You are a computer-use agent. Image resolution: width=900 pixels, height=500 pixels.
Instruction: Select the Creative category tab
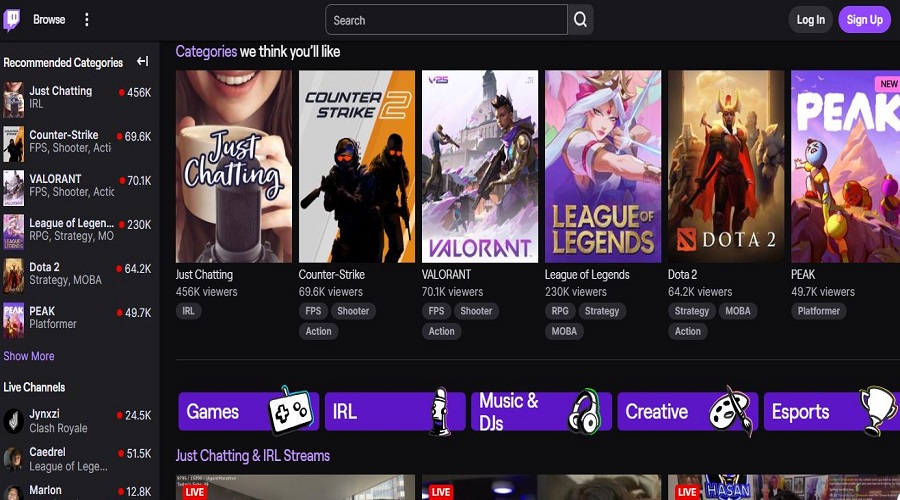(x=688, y=412)
